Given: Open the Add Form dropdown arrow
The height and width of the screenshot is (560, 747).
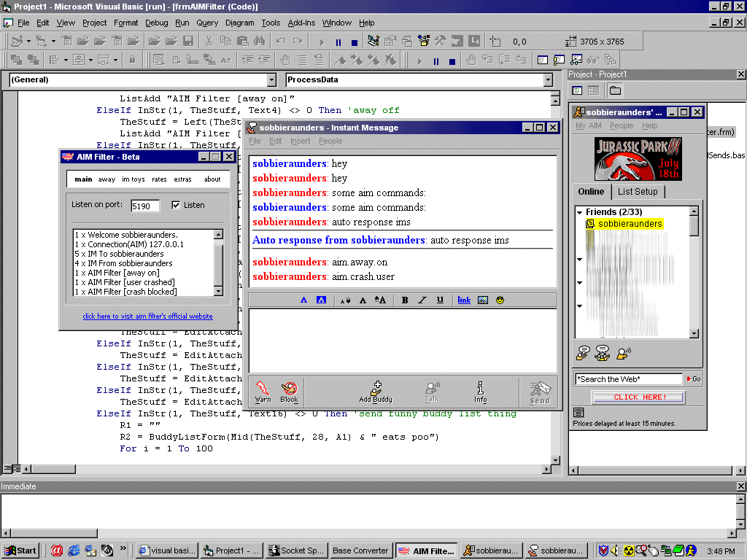Looking at the screenshot, I should (53, 42).
